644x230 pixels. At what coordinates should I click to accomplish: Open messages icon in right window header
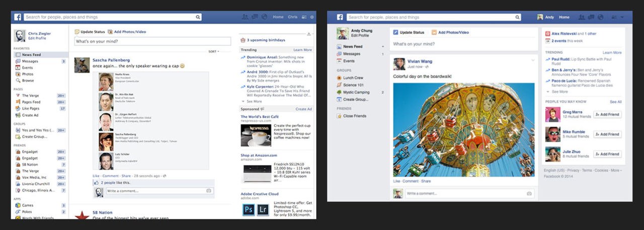click(x=591, y=17)
